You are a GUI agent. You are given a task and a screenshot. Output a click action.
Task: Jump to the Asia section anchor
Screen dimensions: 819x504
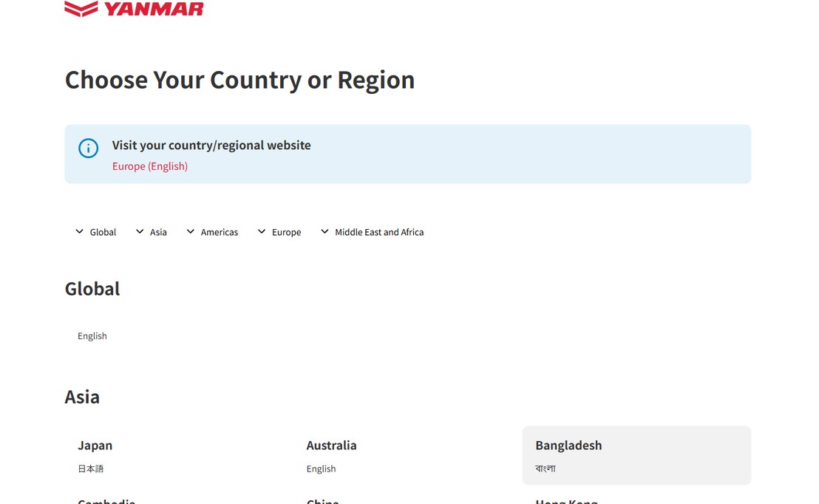pyautogui.click(x=152, y=232)
